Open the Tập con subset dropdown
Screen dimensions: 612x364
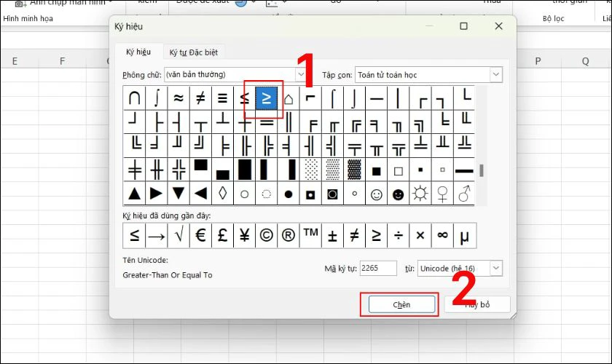495,74
